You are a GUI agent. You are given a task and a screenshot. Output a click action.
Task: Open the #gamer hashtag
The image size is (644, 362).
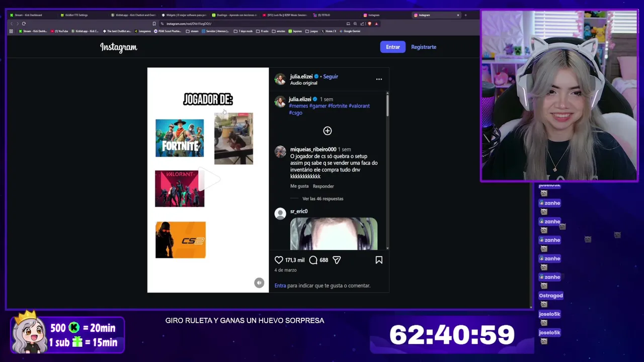pos(318,106)
